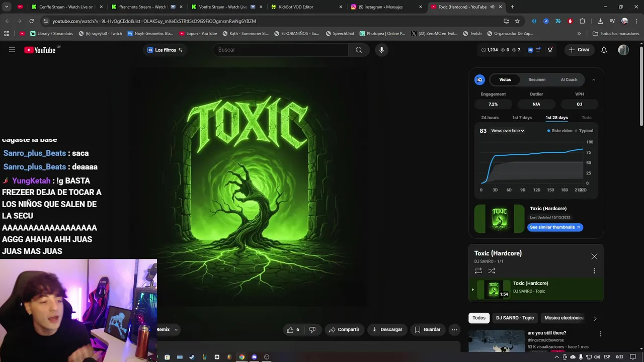Click the Crear button
Image resolution: width=644 pixels, height=362 pixels.
[x=579, y=50]
